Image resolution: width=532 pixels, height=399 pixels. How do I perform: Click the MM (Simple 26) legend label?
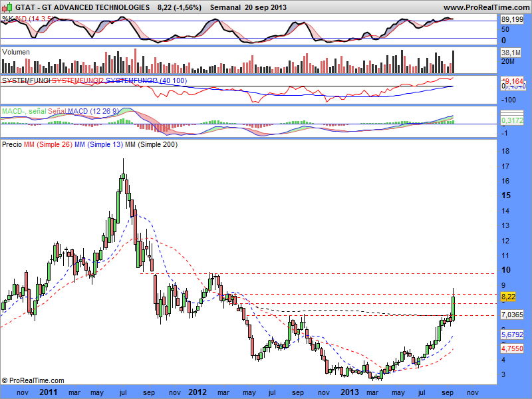click(48, 144)
